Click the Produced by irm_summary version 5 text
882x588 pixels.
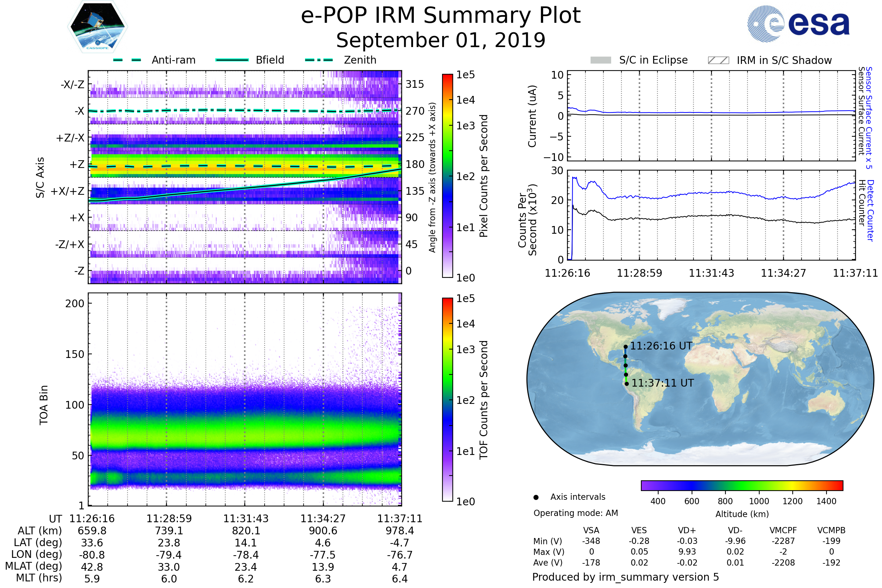[625, 577]
